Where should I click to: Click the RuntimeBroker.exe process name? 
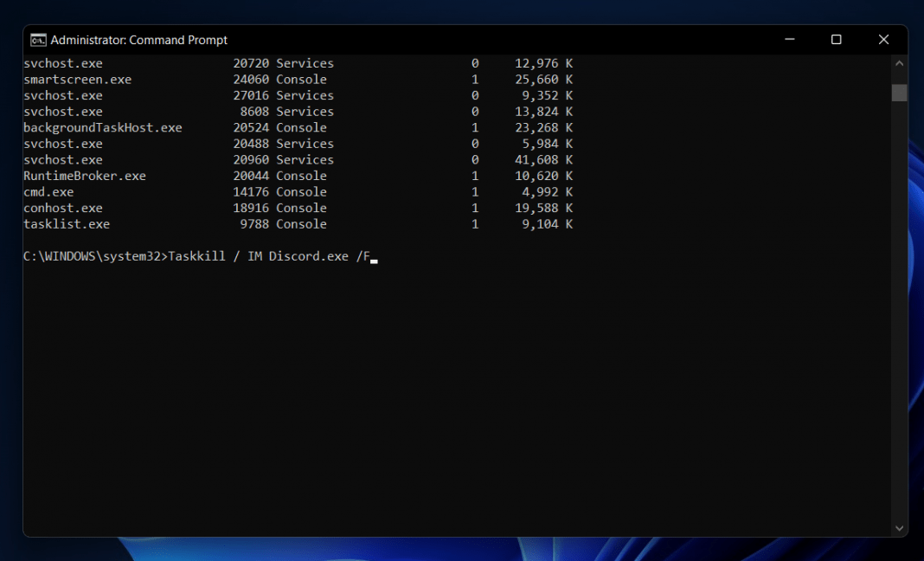click(x=84, y=176)
